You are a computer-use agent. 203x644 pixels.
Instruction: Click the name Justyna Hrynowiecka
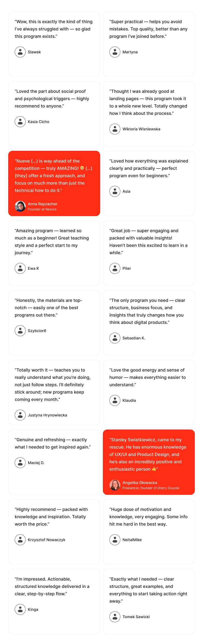click(x=47, y=415)
